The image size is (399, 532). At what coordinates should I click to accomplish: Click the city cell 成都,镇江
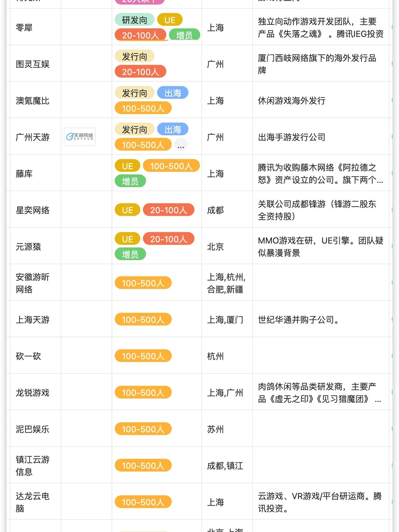point(225,466)
